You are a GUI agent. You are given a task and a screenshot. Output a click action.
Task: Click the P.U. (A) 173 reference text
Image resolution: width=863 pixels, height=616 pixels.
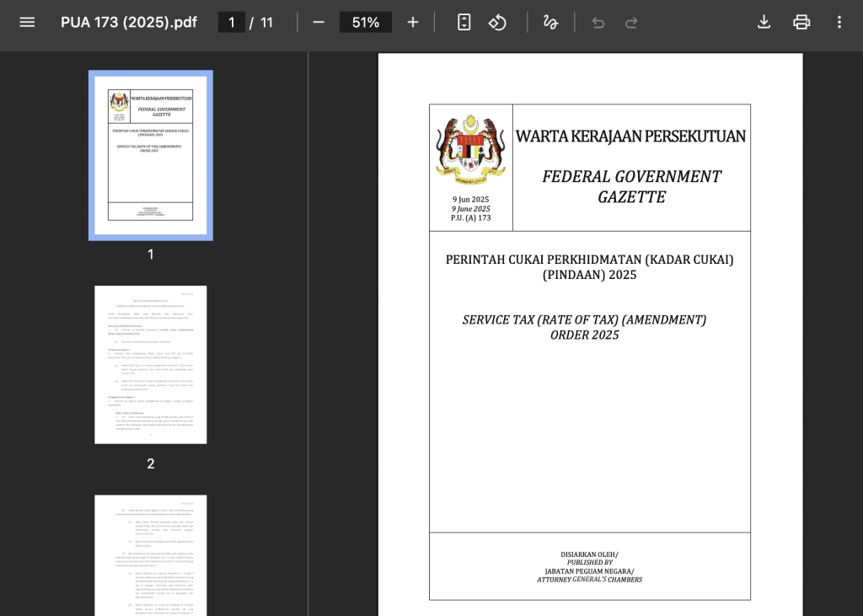coord(470,218)
